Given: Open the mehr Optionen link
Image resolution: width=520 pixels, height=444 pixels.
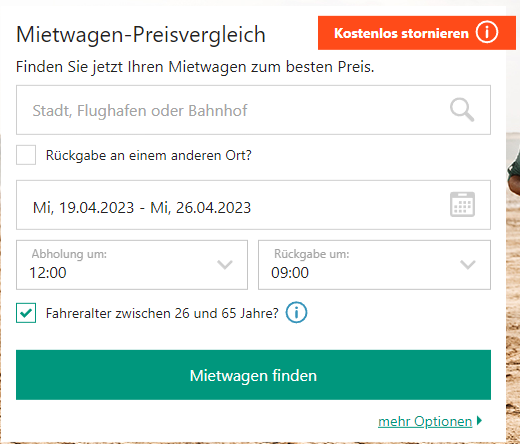Looking at the screenshot, I should (425, 421).
